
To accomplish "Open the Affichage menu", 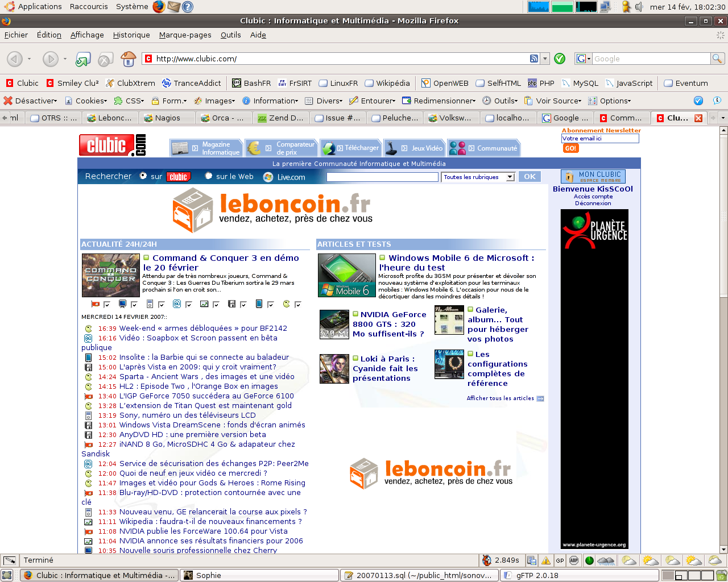I will (87, 35).
